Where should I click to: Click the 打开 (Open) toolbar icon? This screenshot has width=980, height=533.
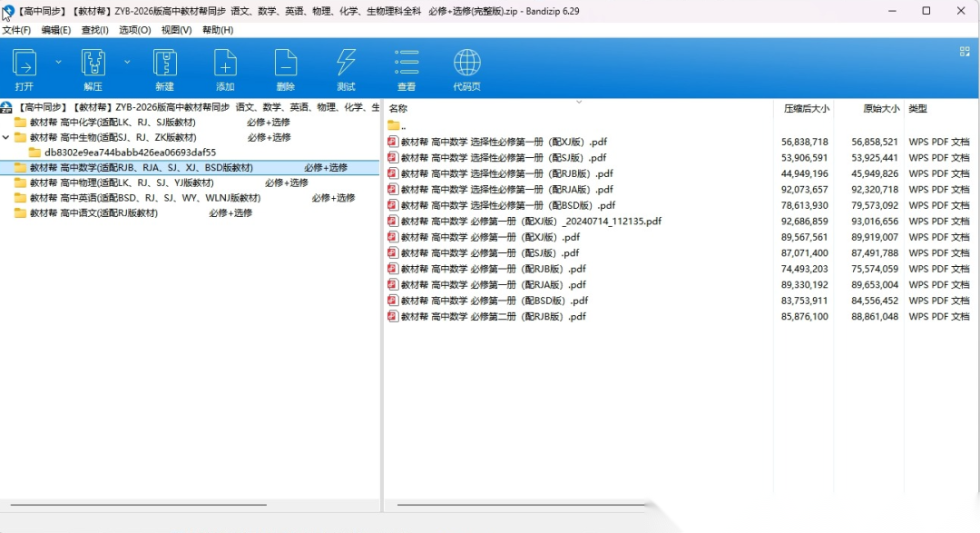coord(24,64)
